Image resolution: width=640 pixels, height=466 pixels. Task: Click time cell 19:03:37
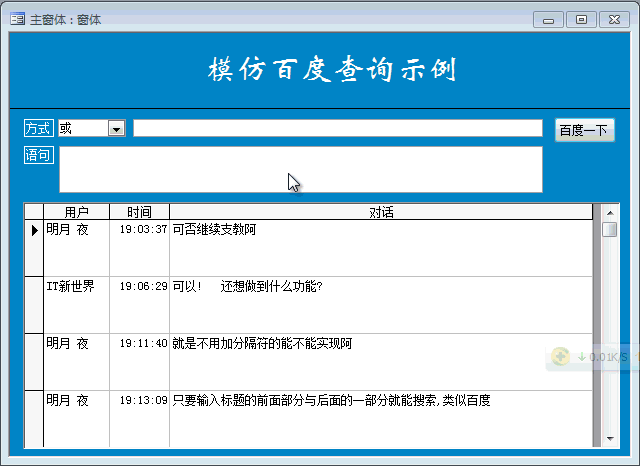[x=139, y=248]
